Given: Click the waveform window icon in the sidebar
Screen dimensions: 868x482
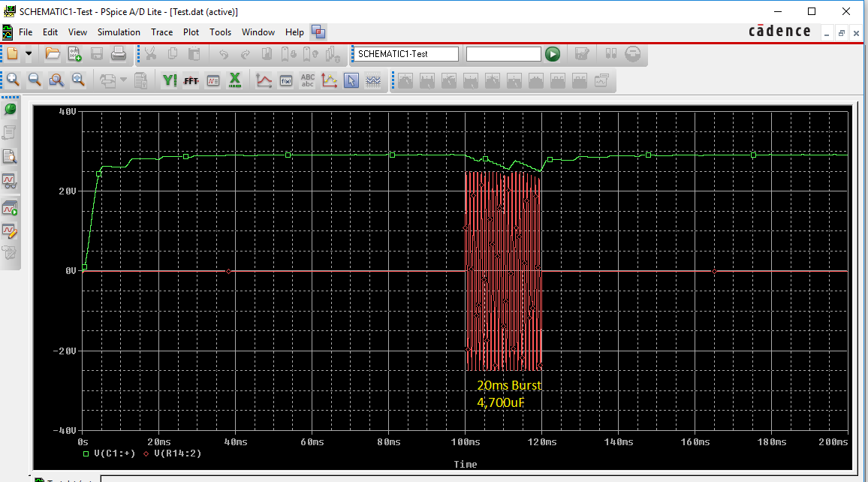Looking at the screenshot, I should click(x=10, y=180).
